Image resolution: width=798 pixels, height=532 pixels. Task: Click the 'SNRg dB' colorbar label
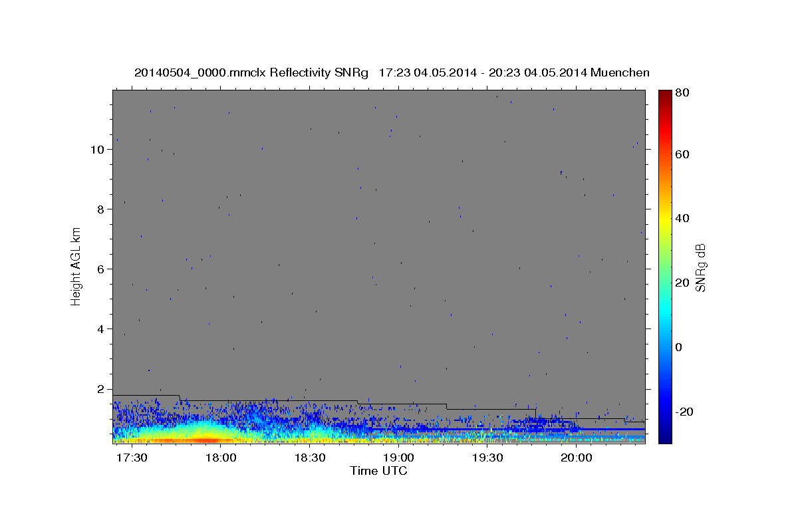(700, 267)
